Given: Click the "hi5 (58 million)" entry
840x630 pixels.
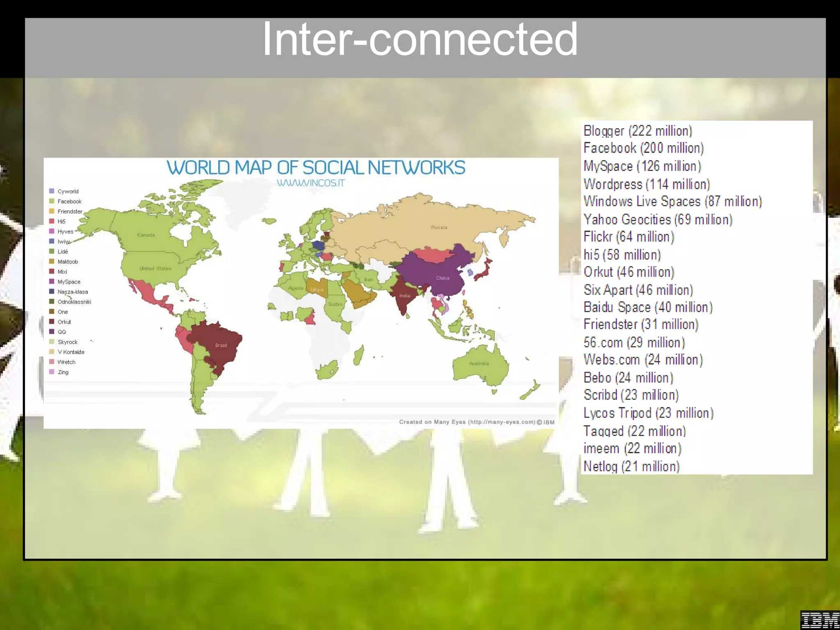Looking at the screenshot, I should click(622, 255).
